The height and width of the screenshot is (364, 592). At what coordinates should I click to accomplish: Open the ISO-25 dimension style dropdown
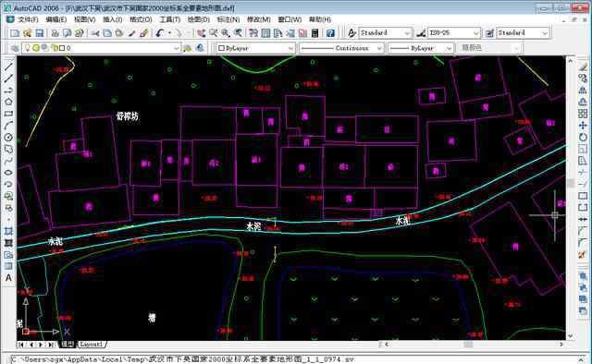point(454,33)
